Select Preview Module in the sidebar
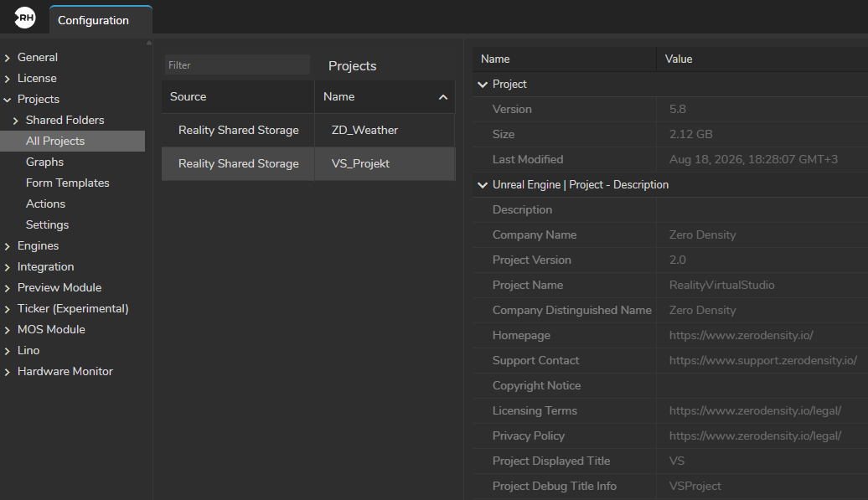868x500 pixels. click(x=59, y=287)
